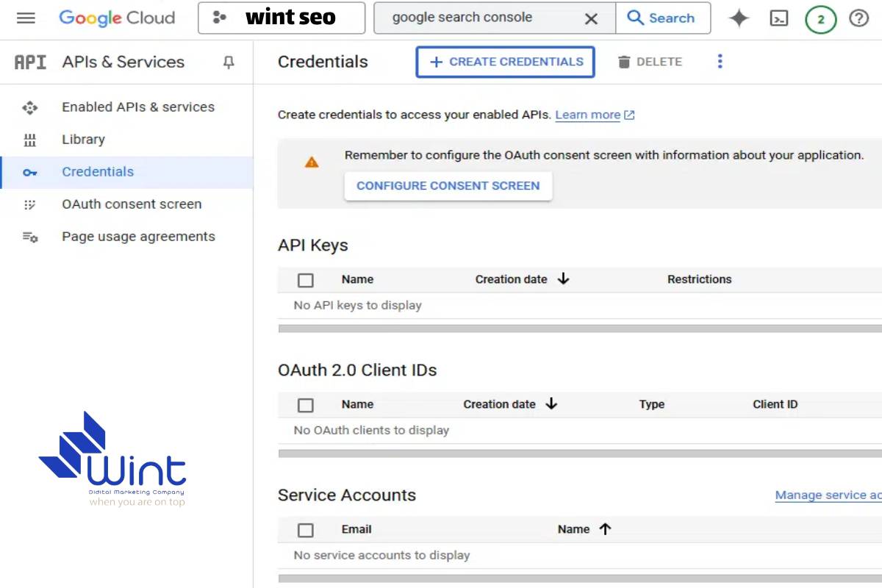The height and width of the screenshot is (588, 882).
Task: Pin the APIs & Services panel
Action: (229, 62)
